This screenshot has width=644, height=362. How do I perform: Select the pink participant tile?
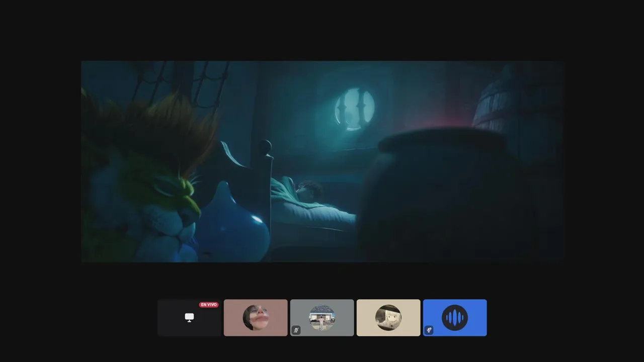pos(256,318)
